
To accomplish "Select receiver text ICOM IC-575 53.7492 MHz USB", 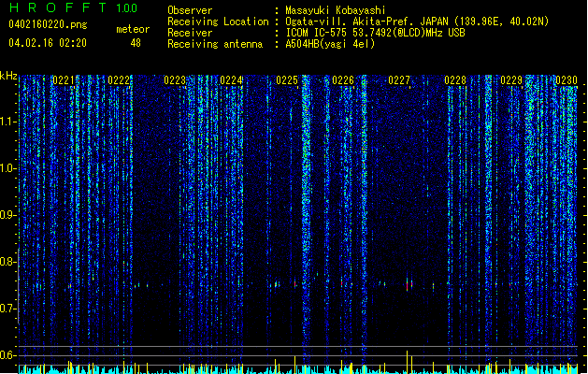I will coord(375,33).
